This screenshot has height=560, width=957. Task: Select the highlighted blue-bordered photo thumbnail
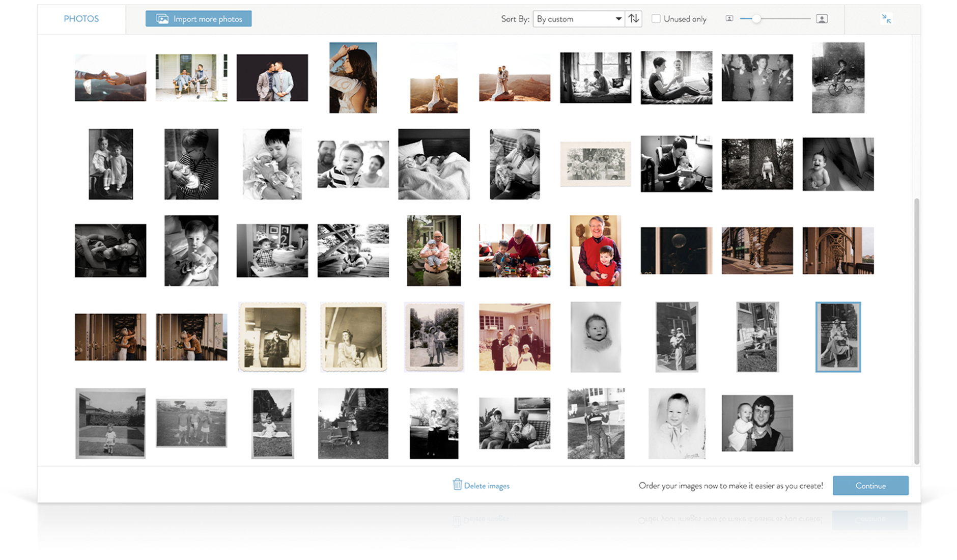(838, 337)
